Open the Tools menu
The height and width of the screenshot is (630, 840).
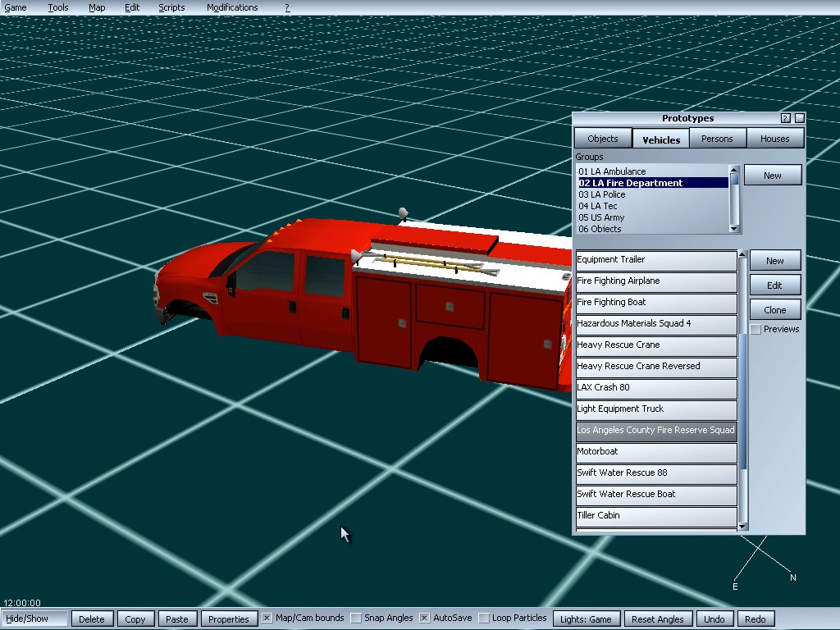(x=58, y=7)
